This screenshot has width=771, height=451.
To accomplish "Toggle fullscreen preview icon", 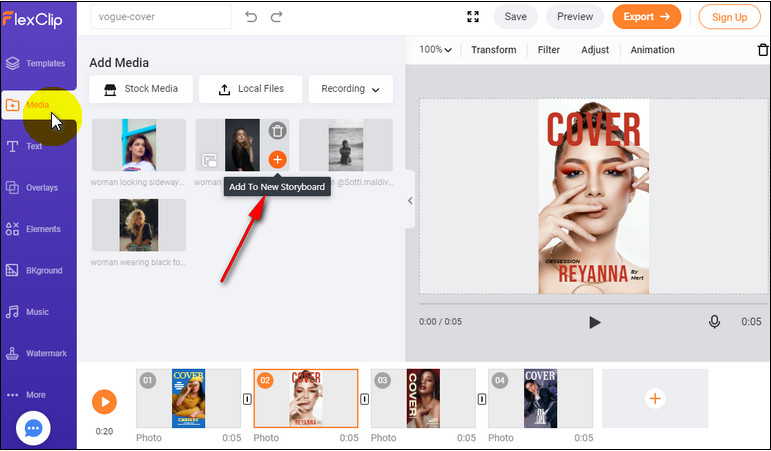I will click(x=473, y=17).
